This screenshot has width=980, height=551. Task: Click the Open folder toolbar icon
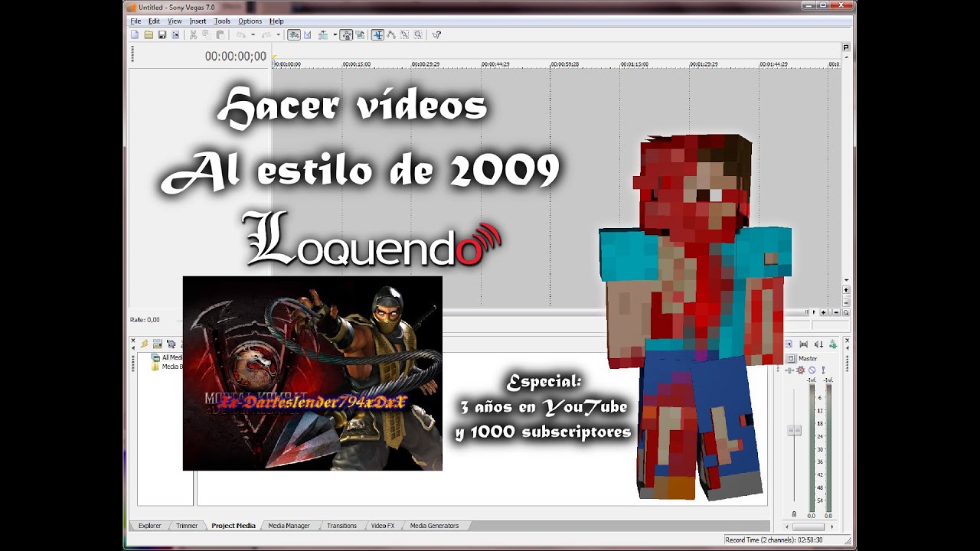tap(149, 34)
